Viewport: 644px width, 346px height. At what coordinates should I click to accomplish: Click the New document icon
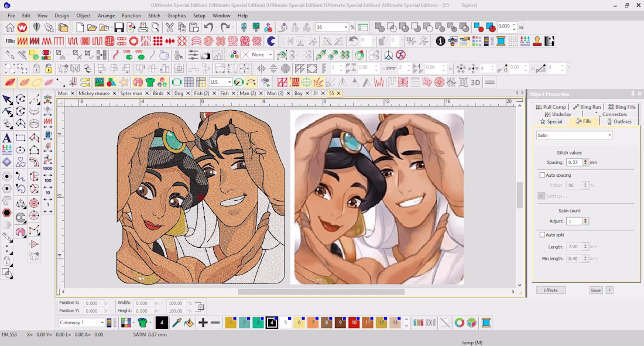80,28
